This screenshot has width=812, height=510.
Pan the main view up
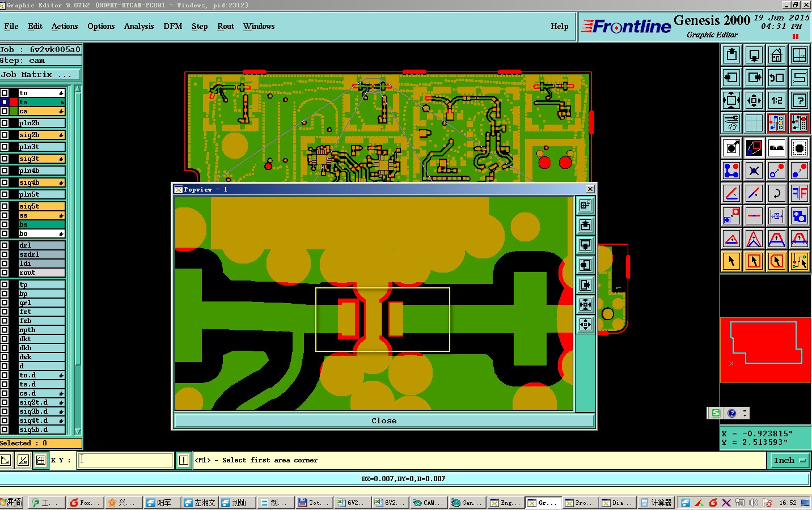pos(731,55)
